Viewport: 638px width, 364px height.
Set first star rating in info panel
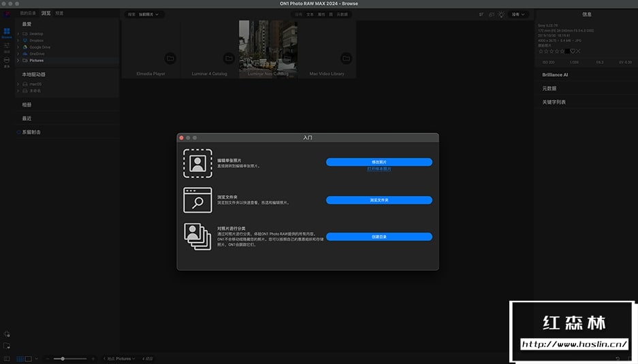click(x=541, y=51)
